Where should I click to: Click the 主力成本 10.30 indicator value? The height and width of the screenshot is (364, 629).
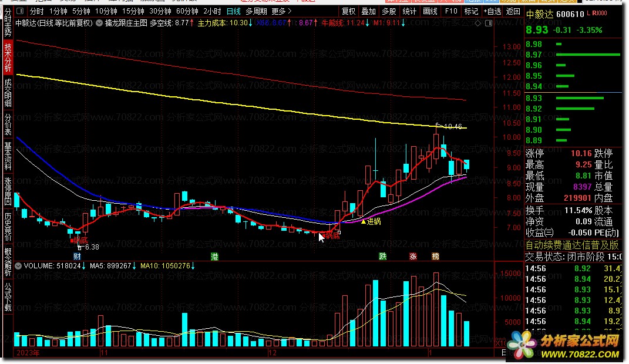tap(224, 23)
